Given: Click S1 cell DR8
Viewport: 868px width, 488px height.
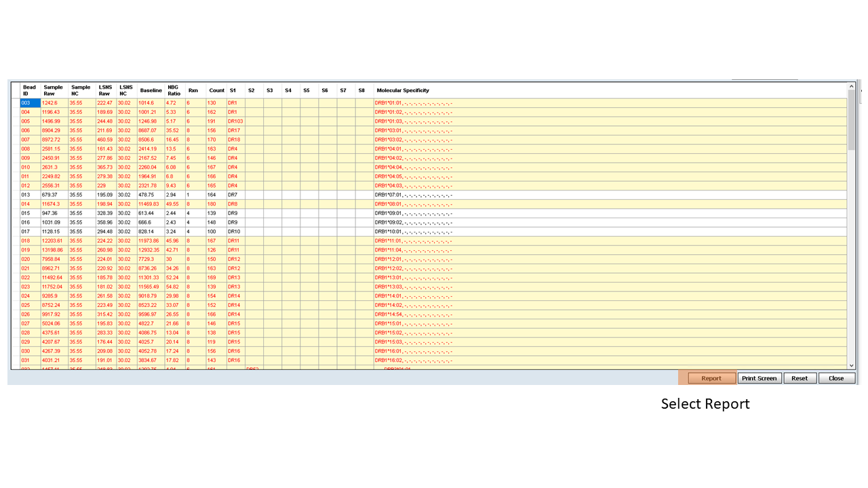Looking at the screenshot, I should pos(235,203).
